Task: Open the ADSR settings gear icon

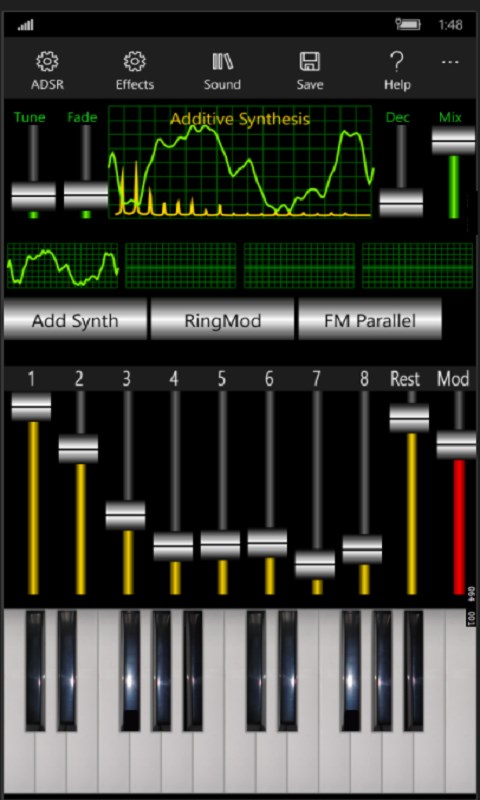Action: pyautogui.click(x=47, y=62)
